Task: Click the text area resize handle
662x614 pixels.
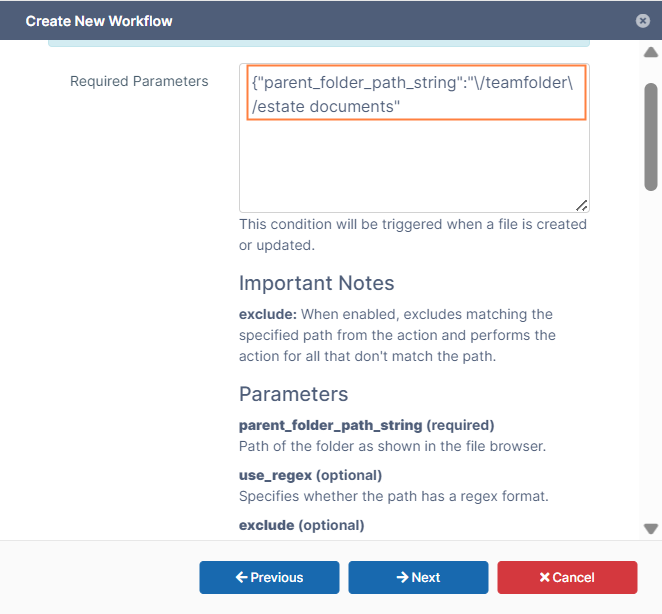Action: (x=581, y=204)
